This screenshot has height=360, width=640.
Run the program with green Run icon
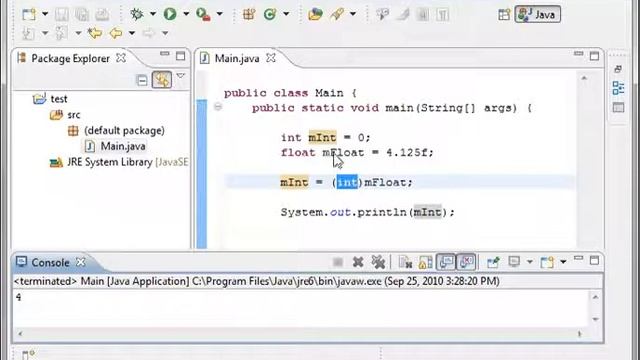[170, 14]
